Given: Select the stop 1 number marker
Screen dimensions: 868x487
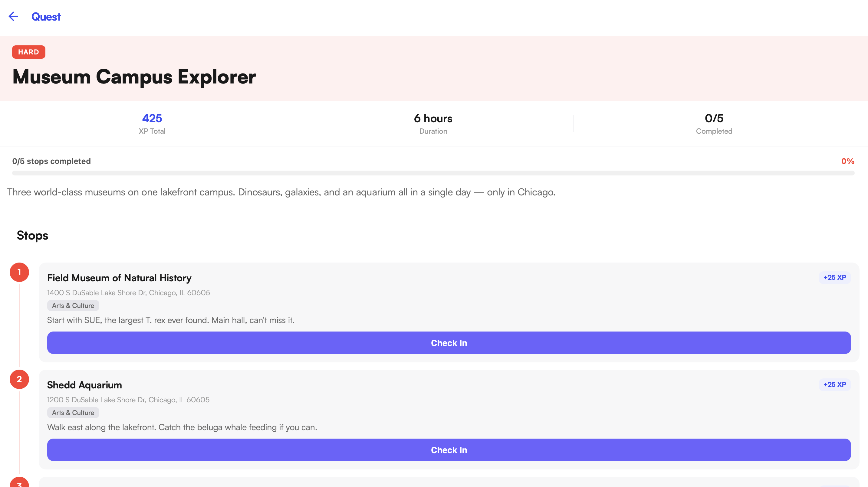Looking at the screenshot, I should (x=19, y=272).
